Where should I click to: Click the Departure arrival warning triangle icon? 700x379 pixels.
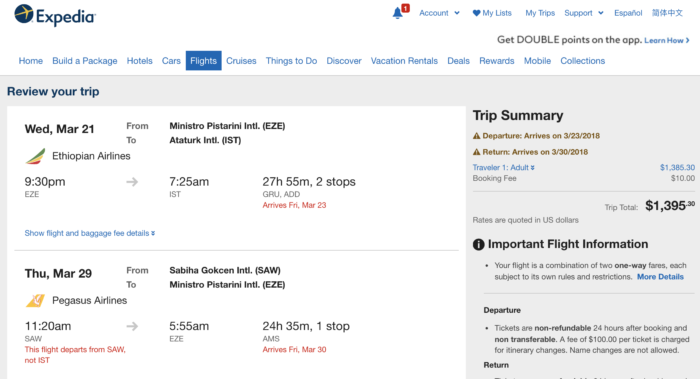point(476,136)
